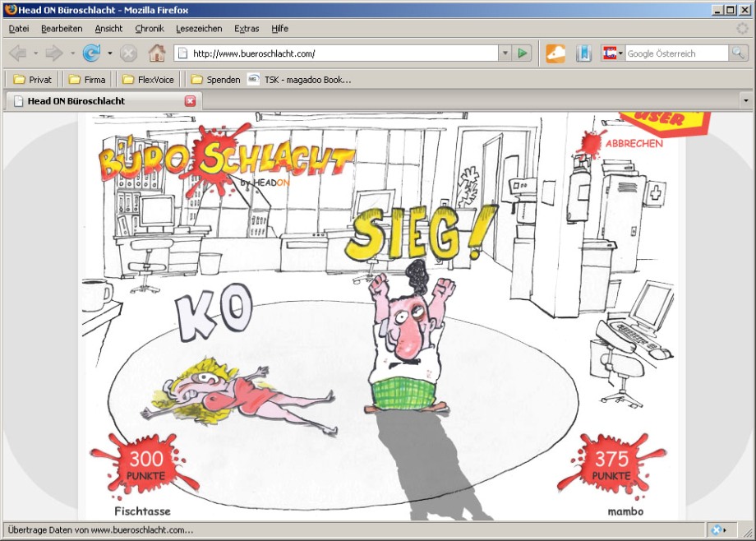Click the orange toolbar extension icon
The width and height of the screenshot is (756, 541).
point(555,53)
